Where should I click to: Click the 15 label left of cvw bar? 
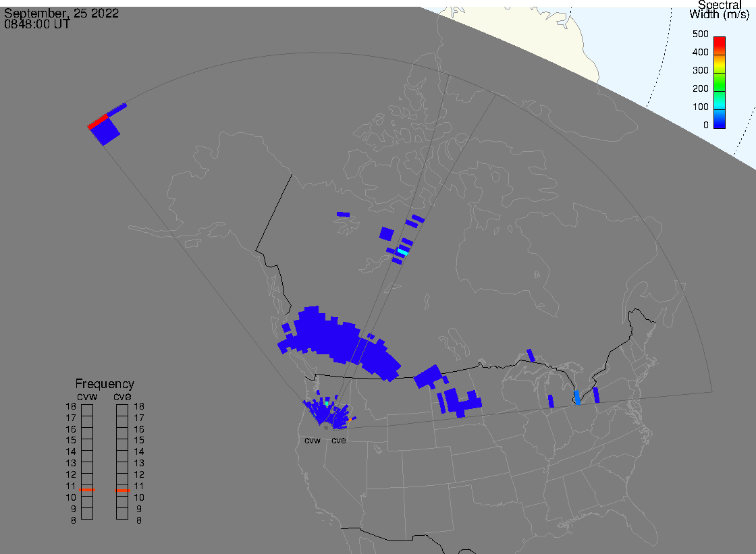71,440
